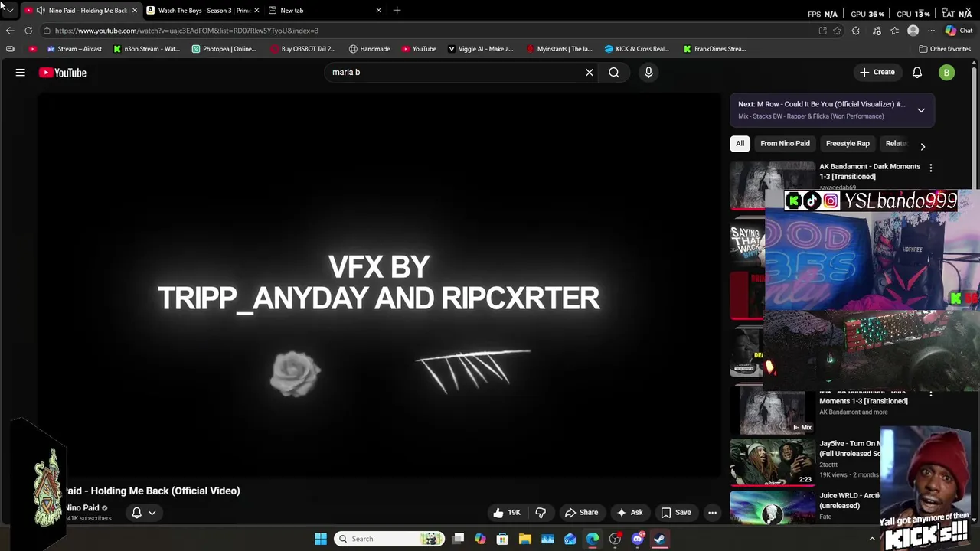Image resolution: width=980 pixels, height=551 pixels.
Task: Open browser profile icon
Action: point(913,31)
